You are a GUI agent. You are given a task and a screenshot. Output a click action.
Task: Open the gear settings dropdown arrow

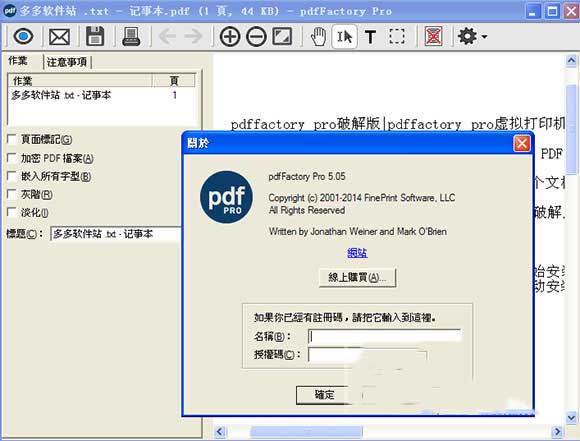point(484,37)
